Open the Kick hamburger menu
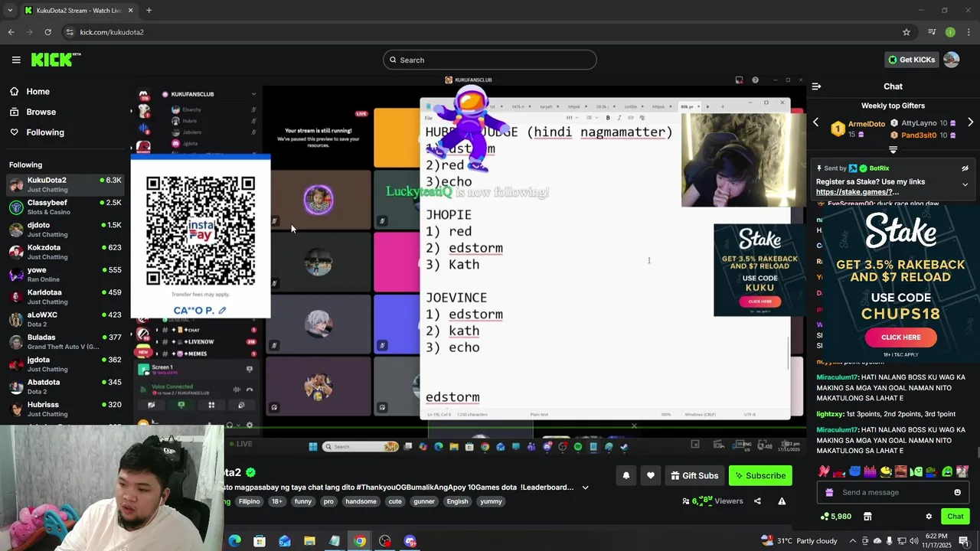The image size is (980, 551). (x=16, y=60)
